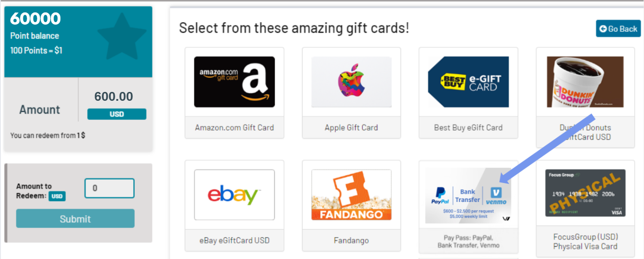
Task: Open the Pay Pass PayPal Venmo card
Action: tap(469, 195)
